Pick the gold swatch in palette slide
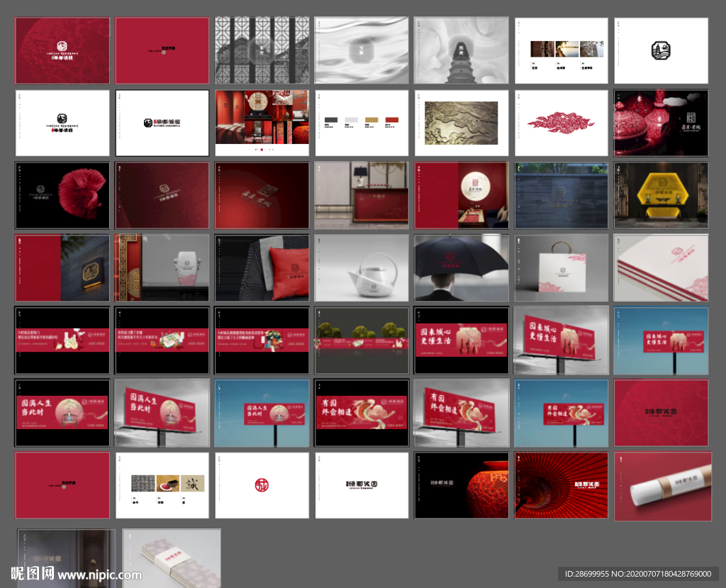The image size is (726, 588). 372,120
